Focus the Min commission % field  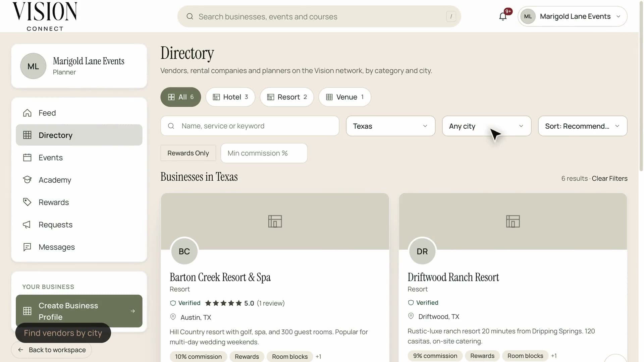point(264,153)
